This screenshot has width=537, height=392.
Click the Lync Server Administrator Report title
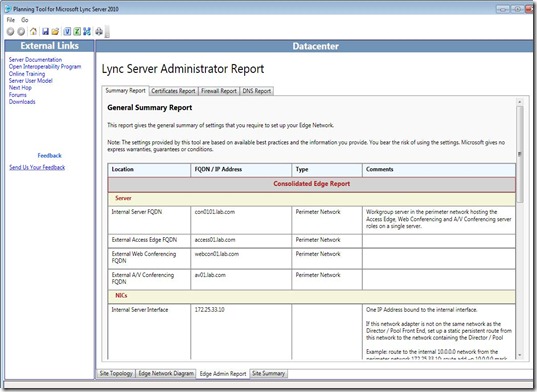coord(183,69)
